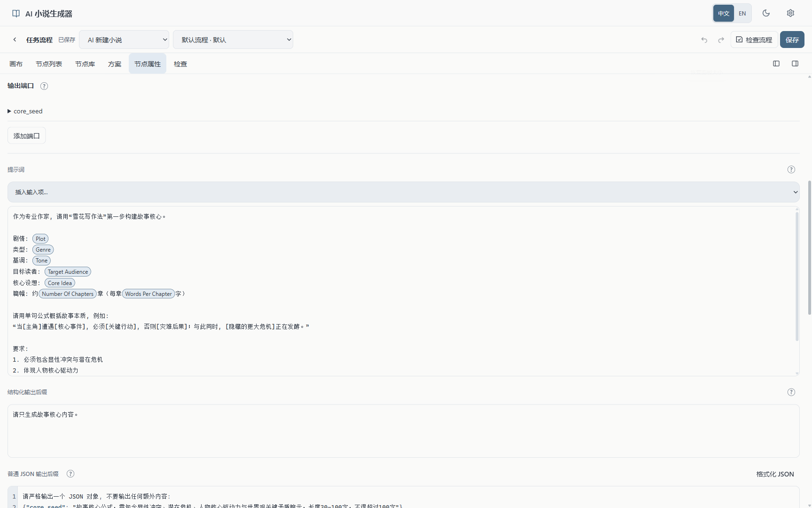Toggle the left sidebar panel icon
Viewport: 812px width, 508px height.
pos(776,63)
